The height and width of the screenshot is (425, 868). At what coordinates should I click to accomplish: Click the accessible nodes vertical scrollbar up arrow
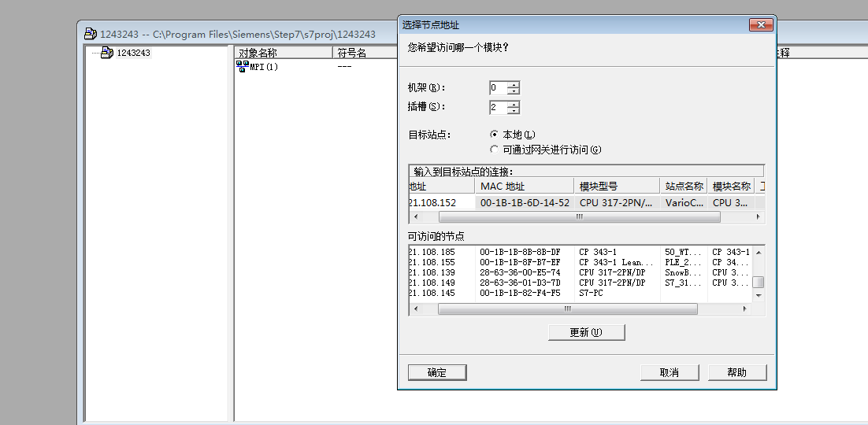point(759,253)
